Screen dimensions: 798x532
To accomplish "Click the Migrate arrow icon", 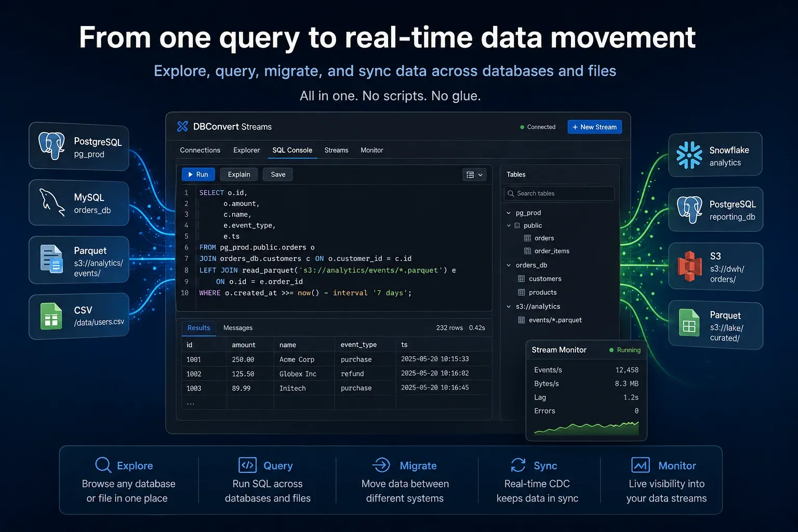I will coord(382,465).
